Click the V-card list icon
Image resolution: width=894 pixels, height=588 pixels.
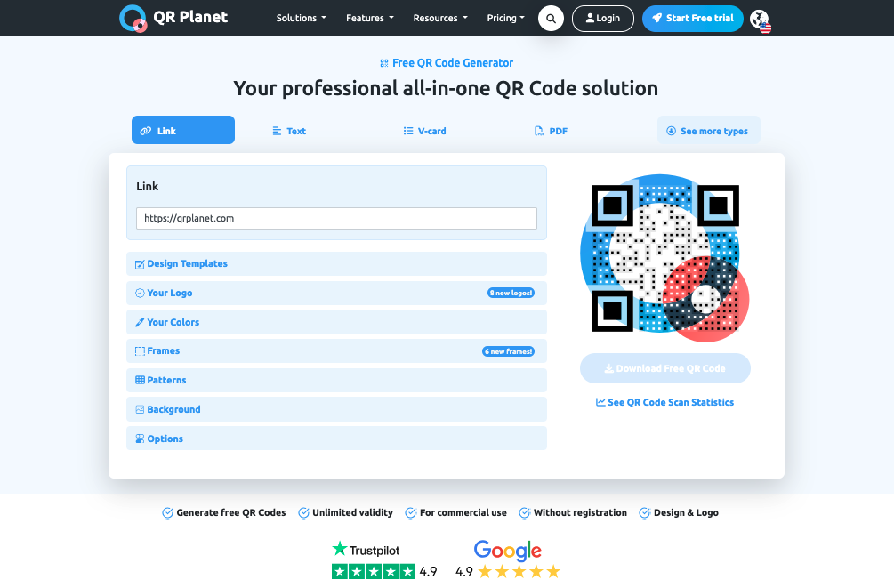pyautogui.click(x=408, y=131)
